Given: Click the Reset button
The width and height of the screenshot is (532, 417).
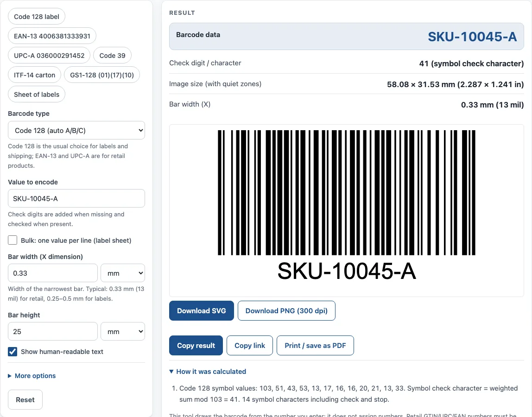Looking at the screenshot, I should (25, 400).
